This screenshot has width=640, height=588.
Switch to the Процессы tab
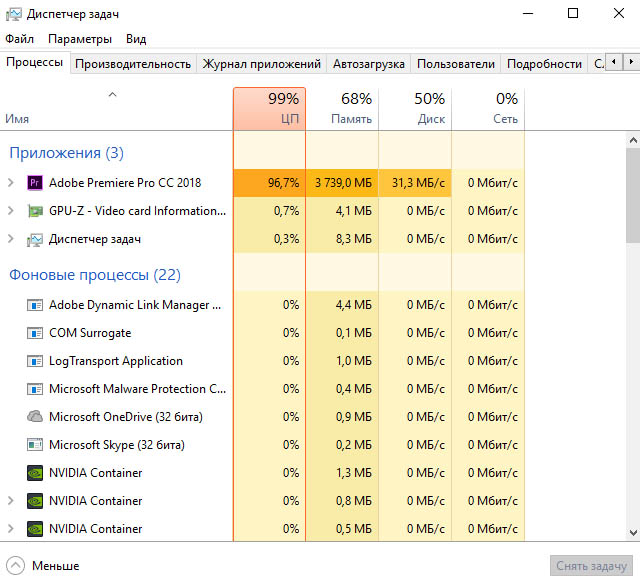pyautogui.click(x=35, y=62)
